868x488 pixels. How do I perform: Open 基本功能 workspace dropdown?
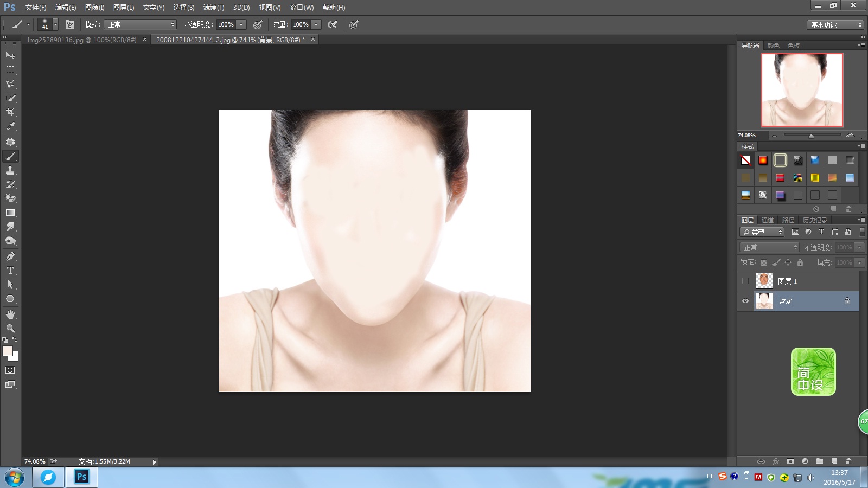pos(835,25)
